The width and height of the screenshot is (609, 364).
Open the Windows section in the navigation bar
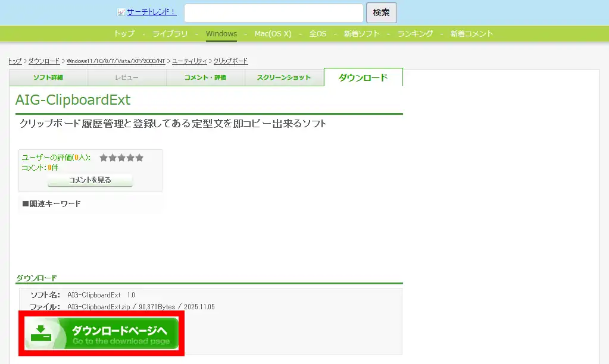pyautogui.click(x=221, y=34)
